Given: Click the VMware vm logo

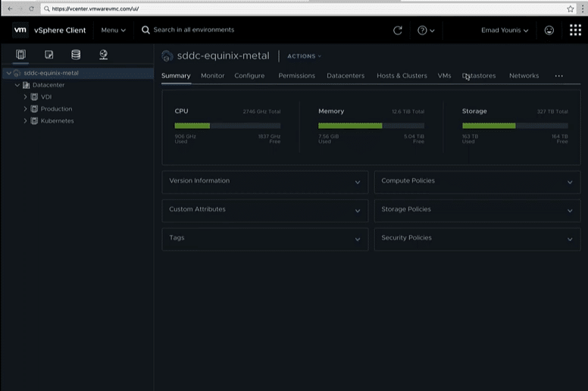Looking at the screenshot, I should click(x=20, y=30).
